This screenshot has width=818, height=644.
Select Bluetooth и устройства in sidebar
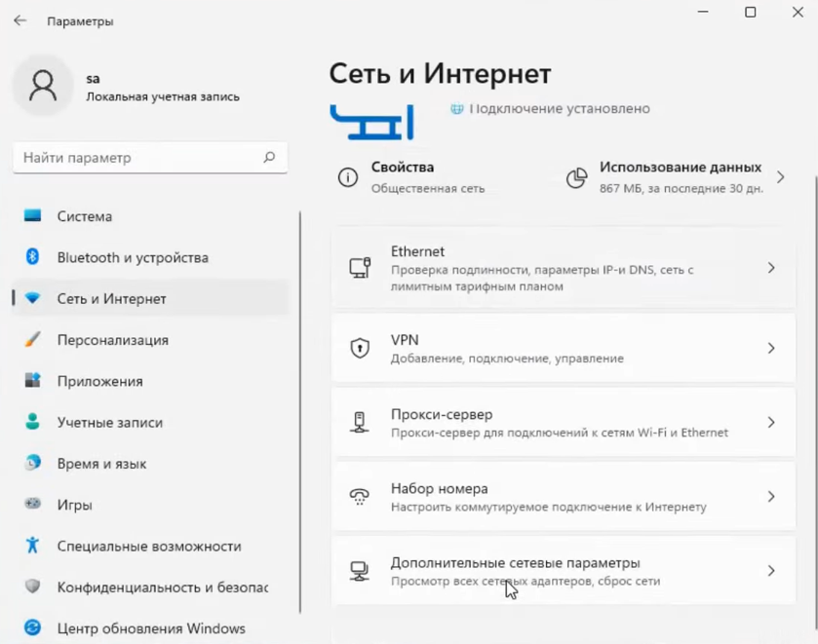point(150,257)
